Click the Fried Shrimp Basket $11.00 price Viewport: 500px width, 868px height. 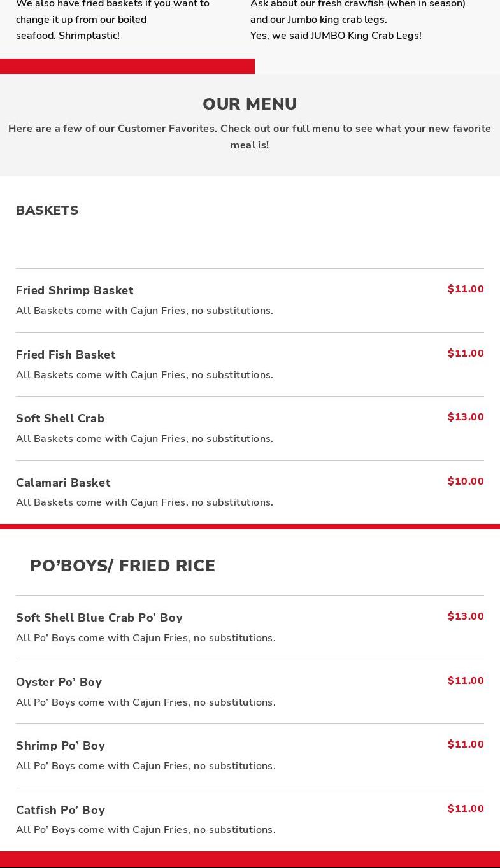click(x=466, y=289)
